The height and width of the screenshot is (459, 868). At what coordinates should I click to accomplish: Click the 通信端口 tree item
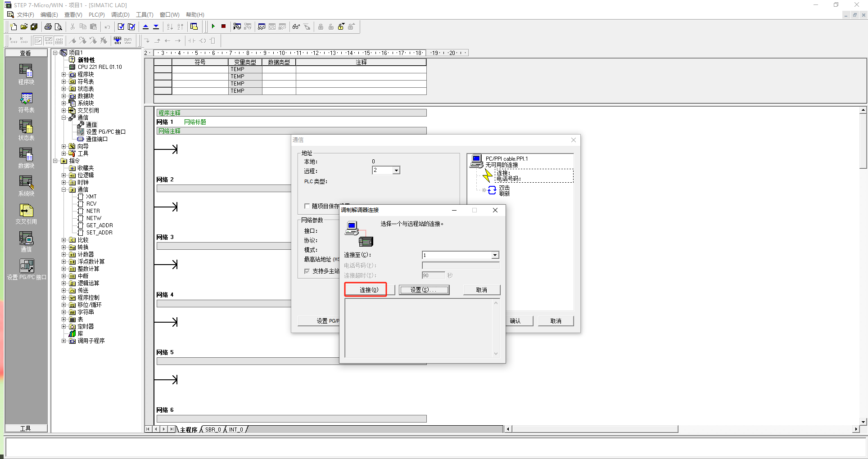click(x=97, y=139)
